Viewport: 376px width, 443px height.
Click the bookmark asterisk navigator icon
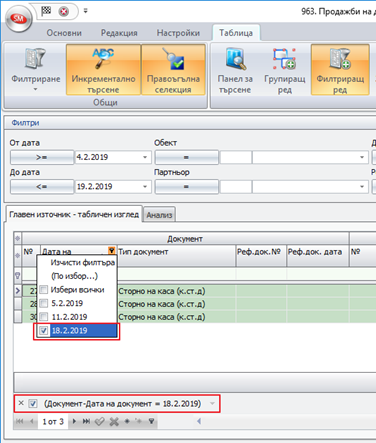[127, 421]
